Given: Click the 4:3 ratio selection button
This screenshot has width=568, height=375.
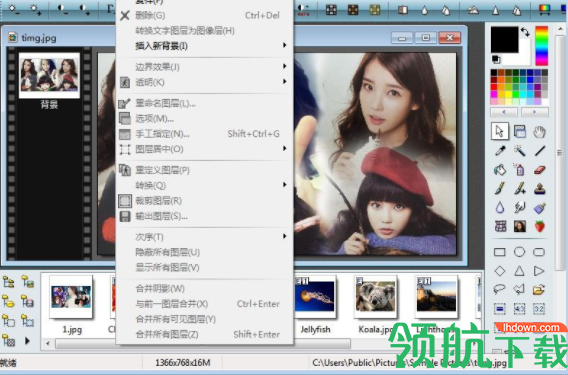Looking at the screenshot, I should click(519, 309).
